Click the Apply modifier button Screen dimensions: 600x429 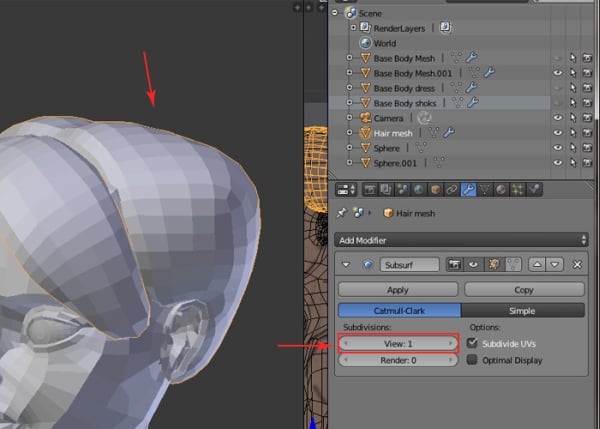[x=397, y=289]
